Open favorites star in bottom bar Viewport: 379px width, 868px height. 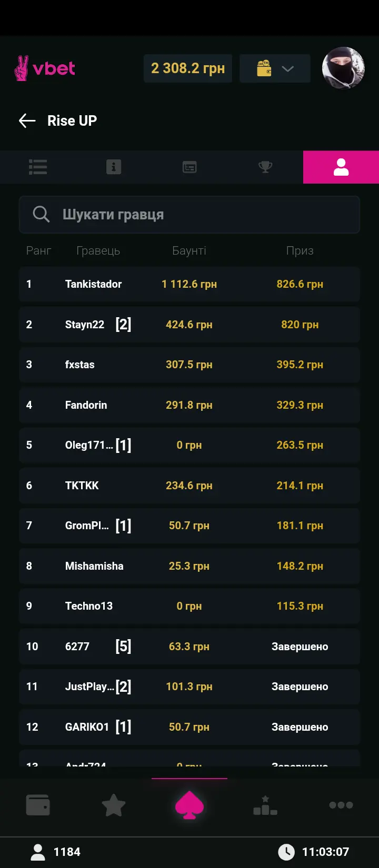tap(114, 805)
